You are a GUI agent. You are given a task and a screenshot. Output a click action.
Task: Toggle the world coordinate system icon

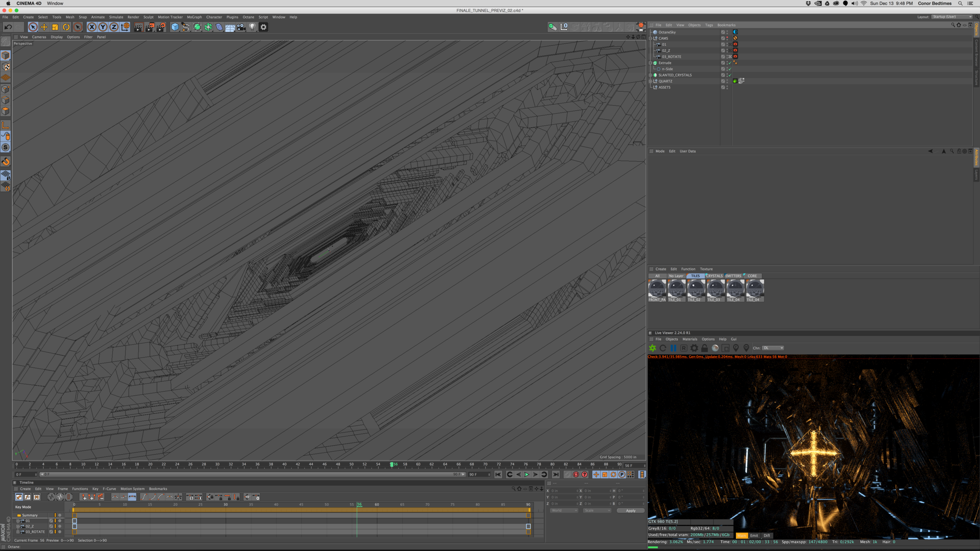(x=125, y=27)
